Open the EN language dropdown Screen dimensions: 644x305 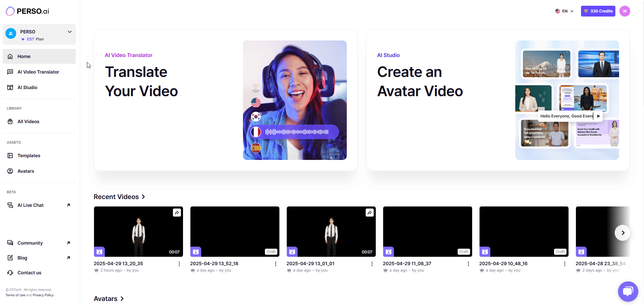point(564,11)
